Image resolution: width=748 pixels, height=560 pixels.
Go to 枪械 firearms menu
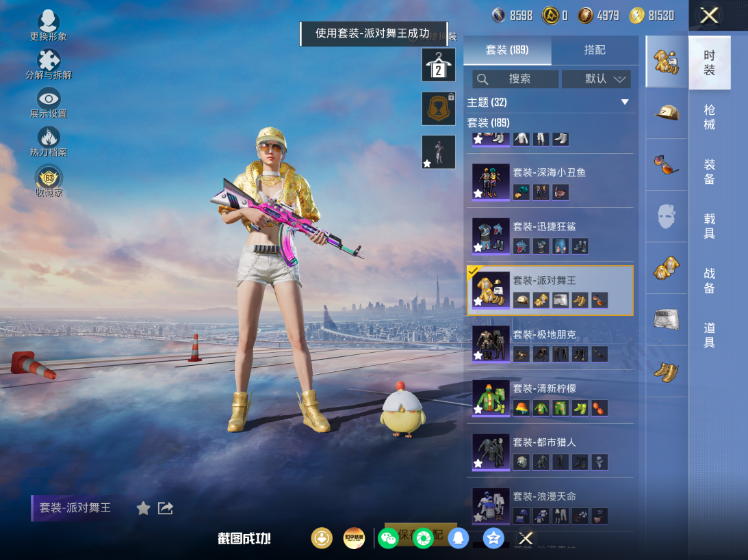(710, 117)
